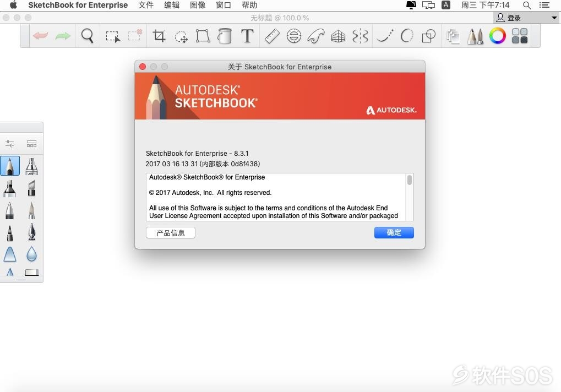Select the Zoom magnifier tool

point(88,36)
